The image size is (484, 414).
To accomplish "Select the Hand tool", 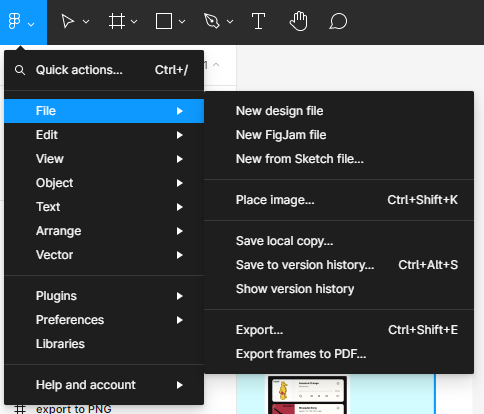I will pos(298,22).
